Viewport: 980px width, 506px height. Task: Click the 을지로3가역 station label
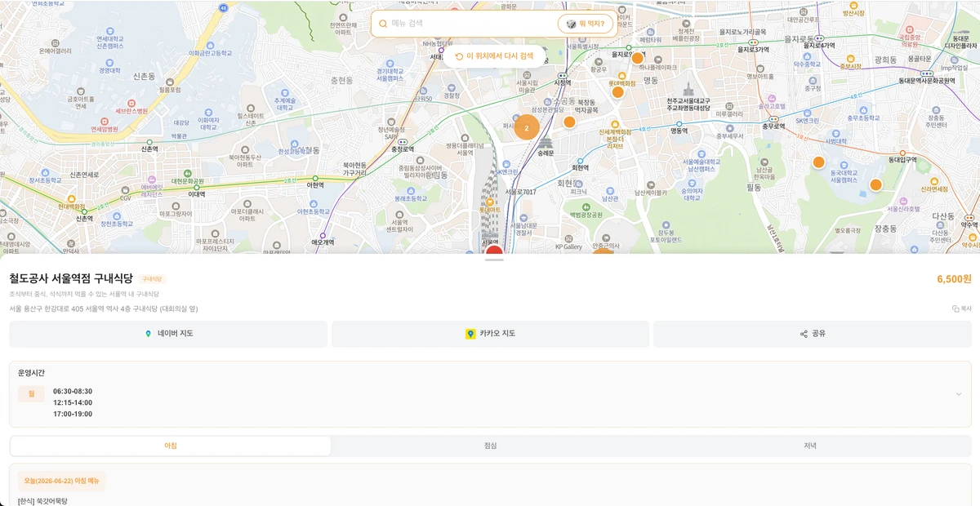(x=753, y=50)
